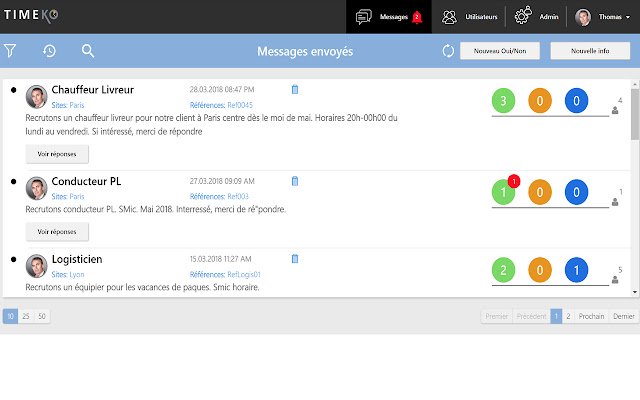Click sender avatar of Chauffeur Livreur message

pyautogui.click(x=36, y=96)
